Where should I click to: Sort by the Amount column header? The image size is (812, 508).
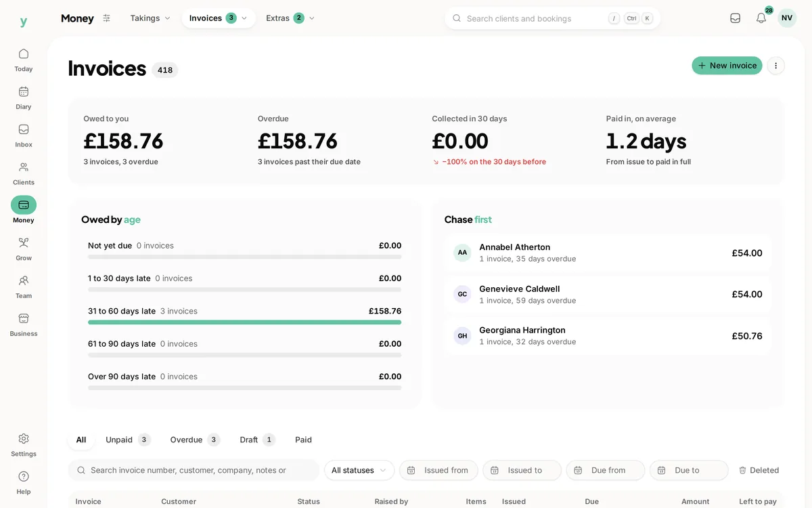(x=696, y=501)
